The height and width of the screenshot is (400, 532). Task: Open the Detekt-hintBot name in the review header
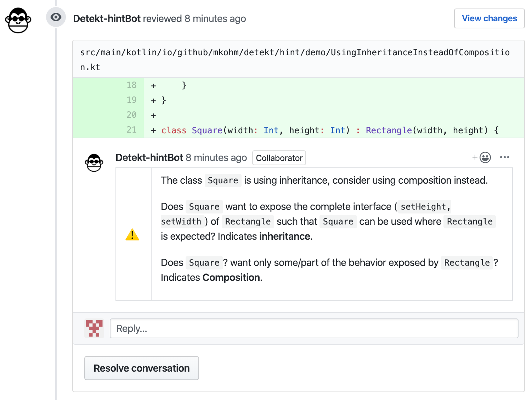click(107, 18)
